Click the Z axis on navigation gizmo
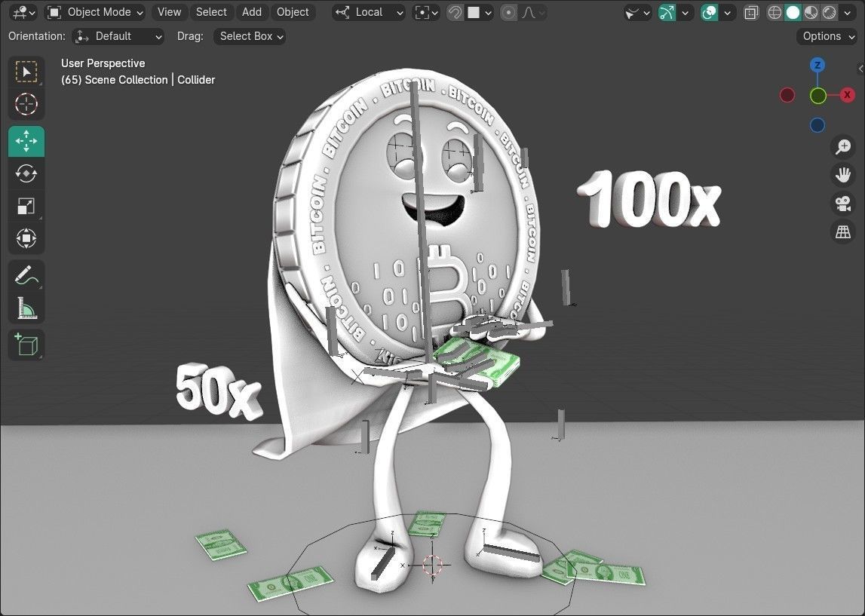Viewport: 865px width, 616px height. [817, 65]
